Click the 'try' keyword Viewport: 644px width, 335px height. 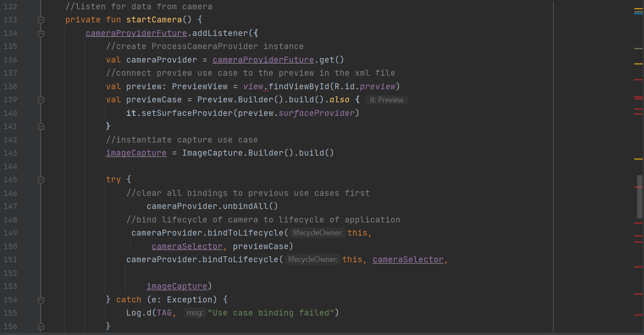tap(113, 179)
